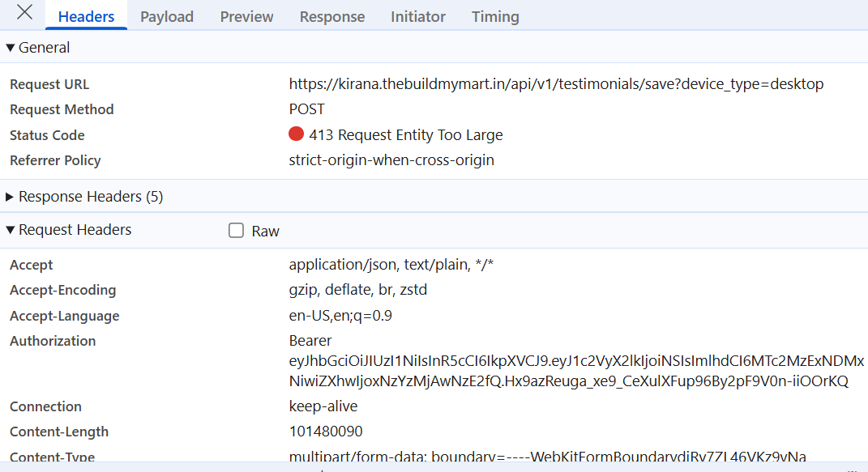Open the Preview tab
Image resolution: width=868 pixels, height=472 pixels.
pos(246,16)
